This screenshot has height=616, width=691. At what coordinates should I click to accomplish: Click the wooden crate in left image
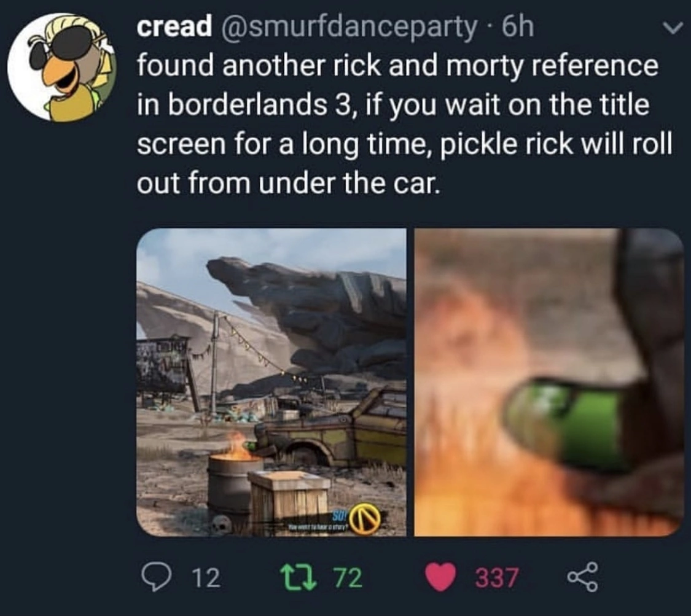point(289,500)
